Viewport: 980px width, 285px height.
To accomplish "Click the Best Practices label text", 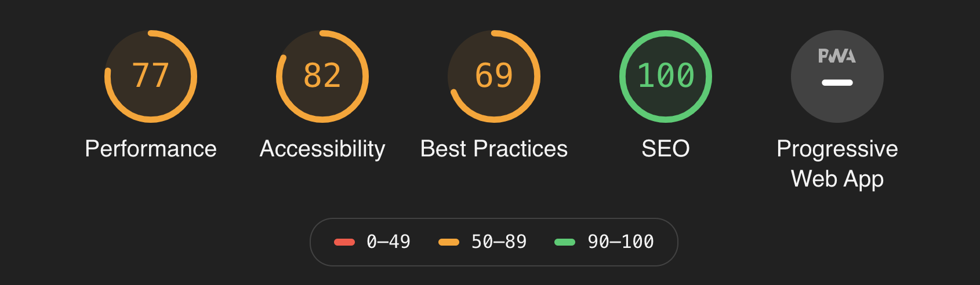I will click(494, 149).
